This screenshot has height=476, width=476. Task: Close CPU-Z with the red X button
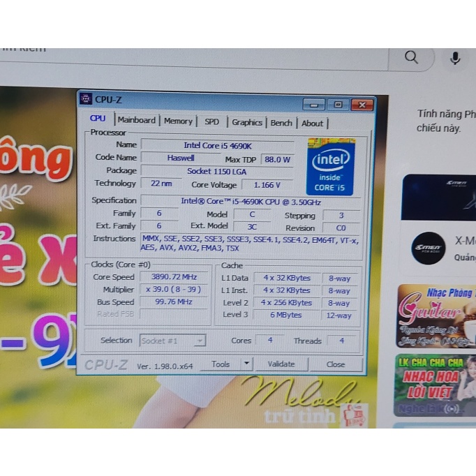click(x=362, y=105)
